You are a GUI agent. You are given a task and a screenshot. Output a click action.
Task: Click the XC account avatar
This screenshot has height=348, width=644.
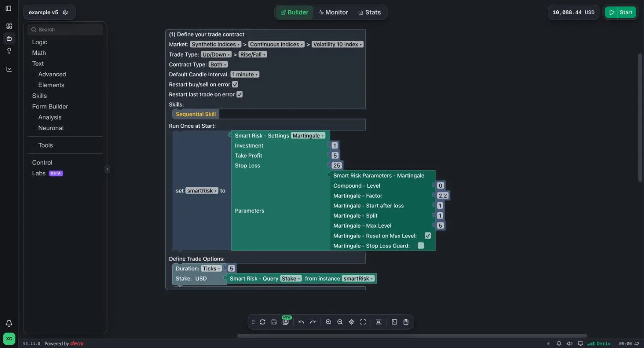pos(9,338)
